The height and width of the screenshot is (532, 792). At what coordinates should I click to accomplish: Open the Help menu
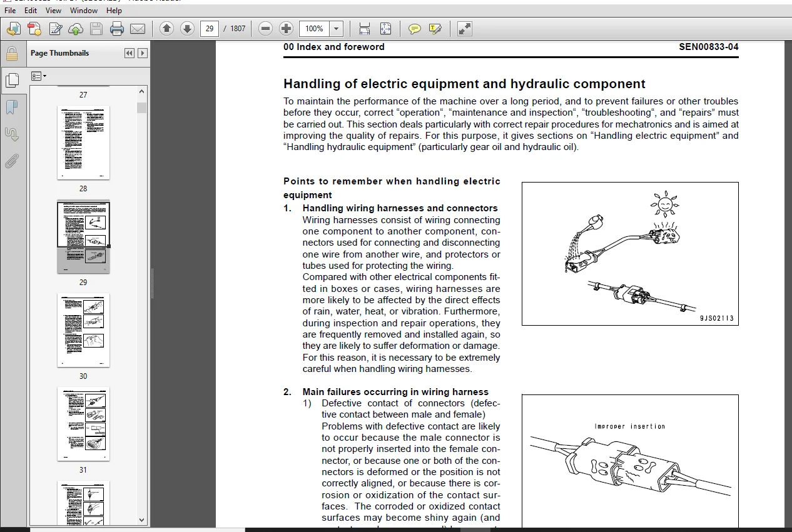tap(114, 11)
